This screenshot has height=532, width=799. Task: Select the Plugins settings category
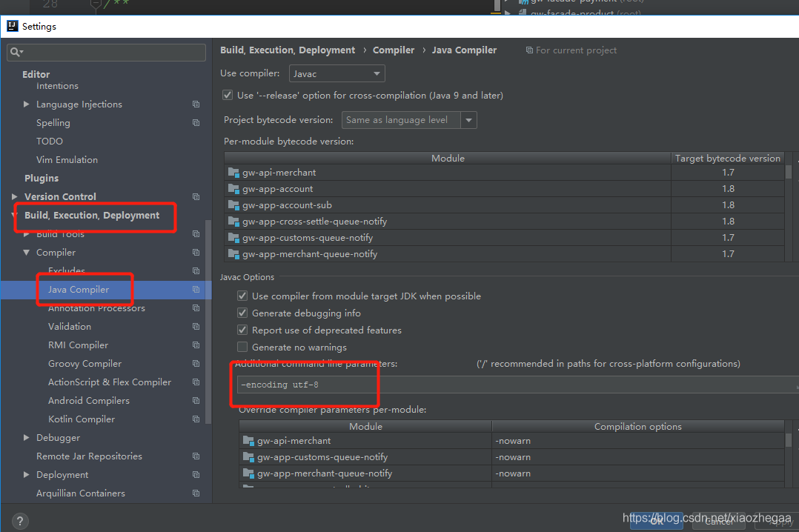coord(42,178)
